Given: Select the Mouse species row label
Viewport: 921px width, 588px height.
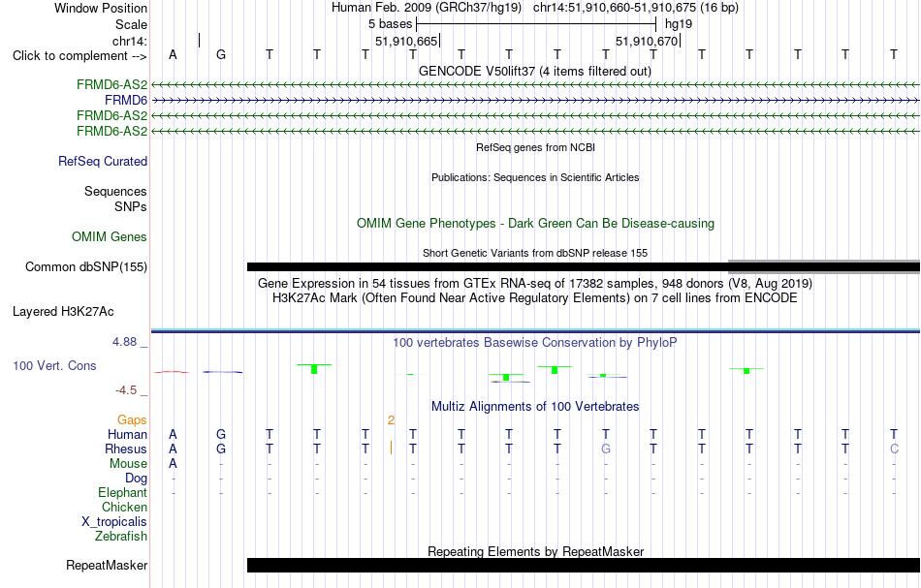Looking at the screenshot, I should (128, 464).
